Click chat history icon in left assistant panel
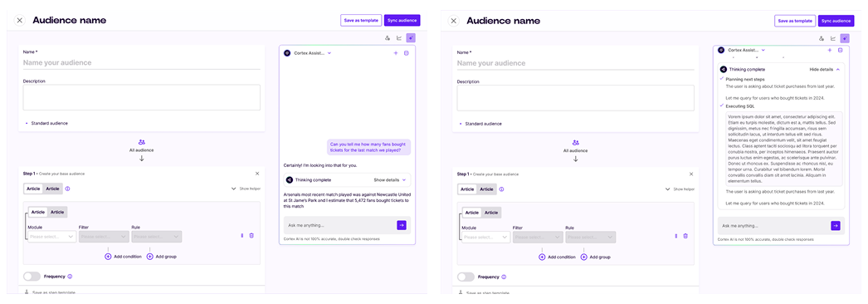This screenshot has width=868, height=304. click(x=407, y=53)
